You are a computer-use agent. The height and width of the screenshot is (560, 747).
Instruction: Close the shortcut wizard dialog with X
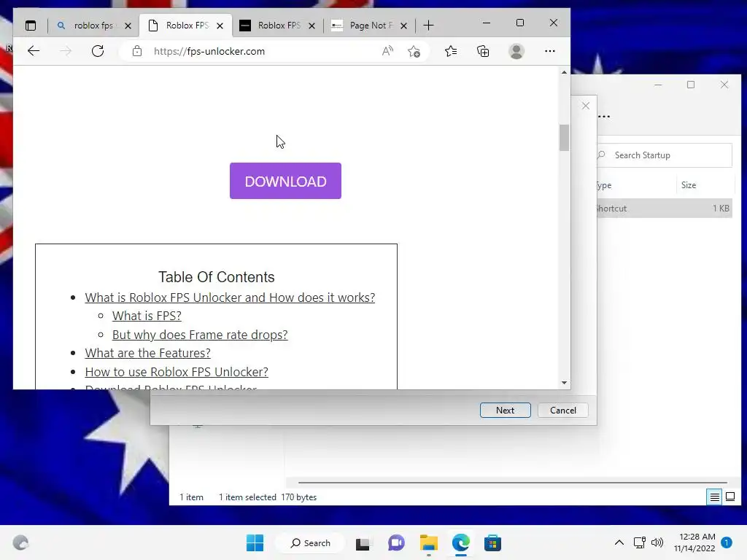[x=586, y=106]
